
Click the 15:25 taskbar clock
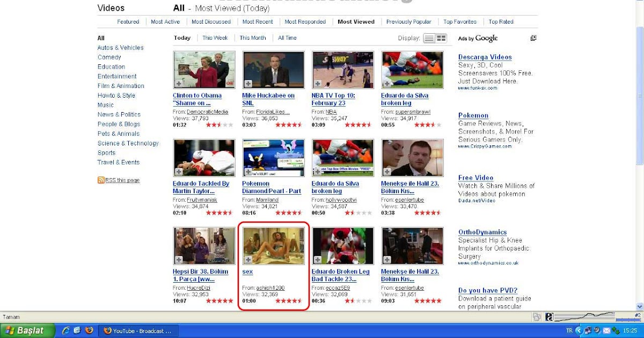point(630,331)
